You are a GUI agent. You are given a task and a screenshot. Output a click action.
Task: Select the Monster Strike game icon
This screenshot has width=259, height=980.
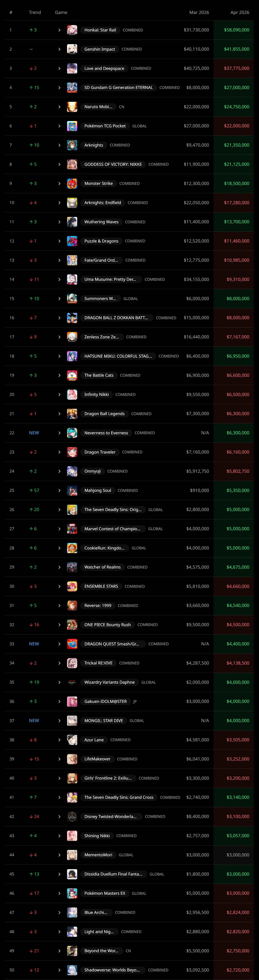coord(72,183)
